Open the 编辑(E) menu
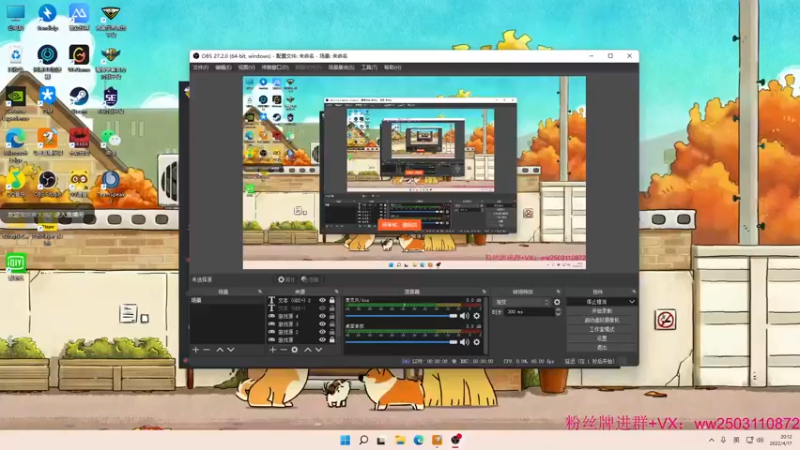 coord(223,67)
